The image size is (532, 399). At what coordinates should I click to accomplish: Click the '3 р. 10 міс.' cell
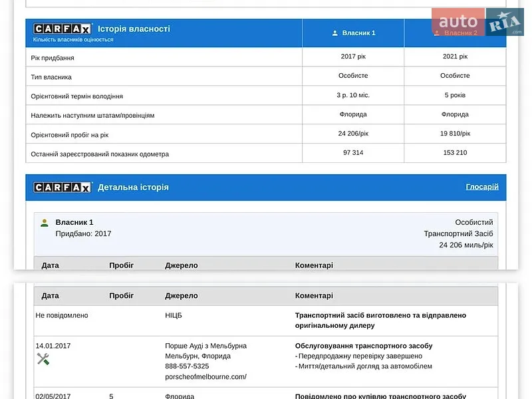tap(353, 95)
